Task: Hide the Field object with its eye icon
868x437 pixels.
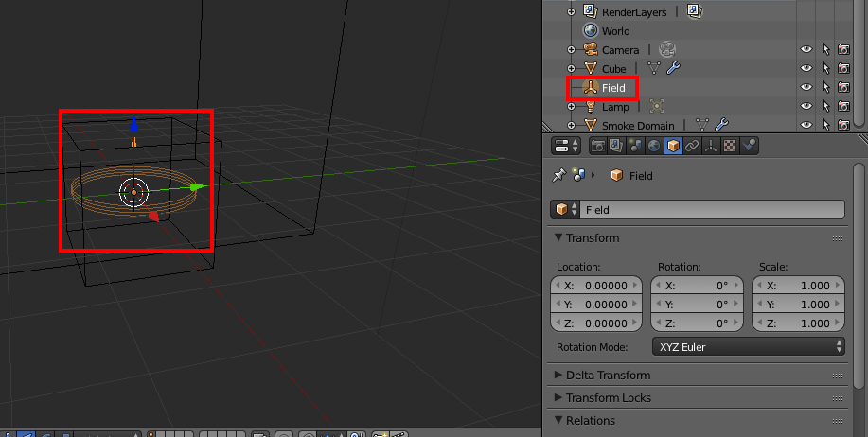Action: coord(806,87)
